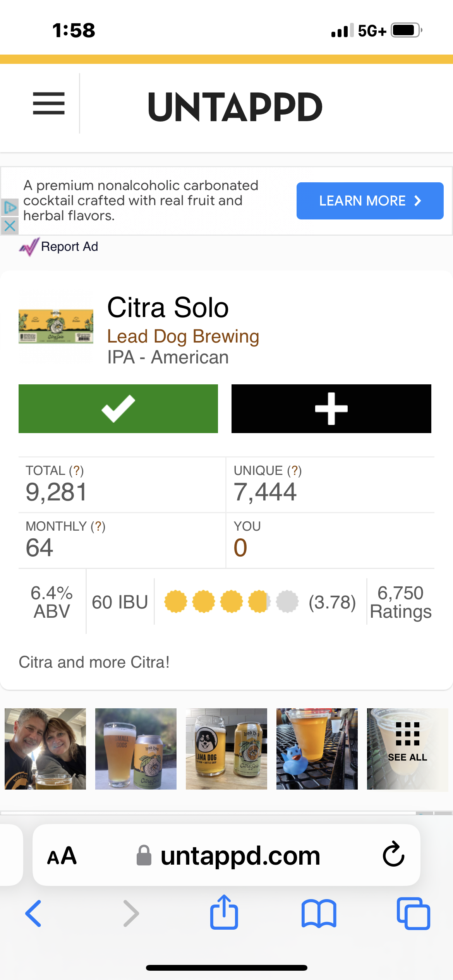Screen dimensions: 453x980
Task: Tap the green check-in checkmark button
Action: [118, 409]
